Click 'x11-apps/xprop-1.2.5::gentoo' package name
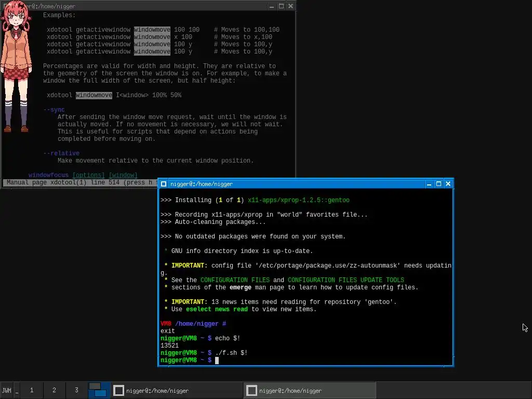 pos(299,200)
